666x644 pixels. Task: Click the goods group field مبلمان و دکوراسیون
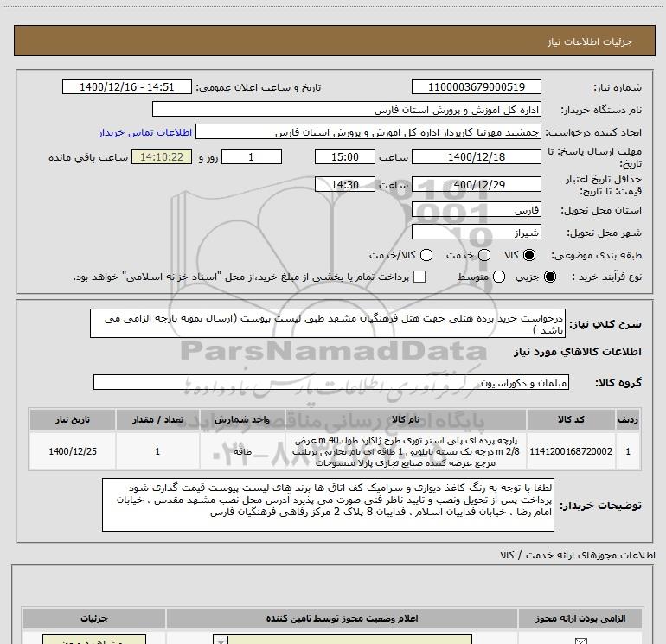(x=331, y=382)
